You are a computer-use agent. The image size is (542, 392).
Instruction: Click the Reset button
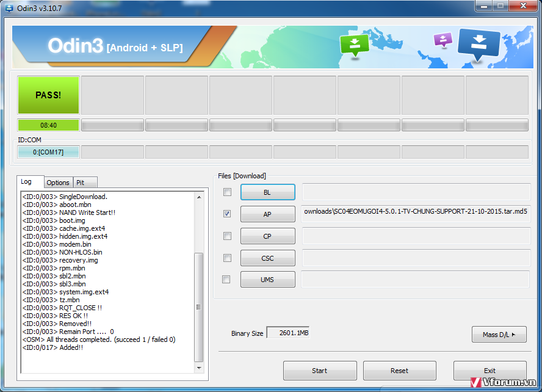pyautogui.click(x=399, y=371)
